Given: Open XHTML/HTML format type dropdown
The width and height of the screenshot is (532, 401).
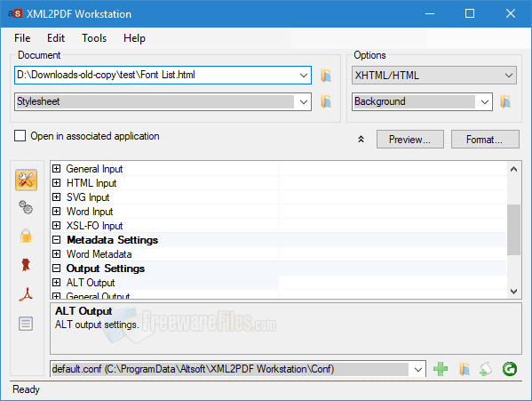Looking at the screenshot, I should click(x=509, y=75).
